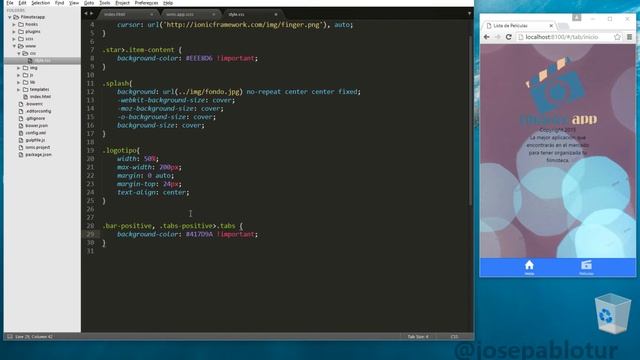Open the Tools menu
The height and width of the screenshot is (360, 640).
104,3
